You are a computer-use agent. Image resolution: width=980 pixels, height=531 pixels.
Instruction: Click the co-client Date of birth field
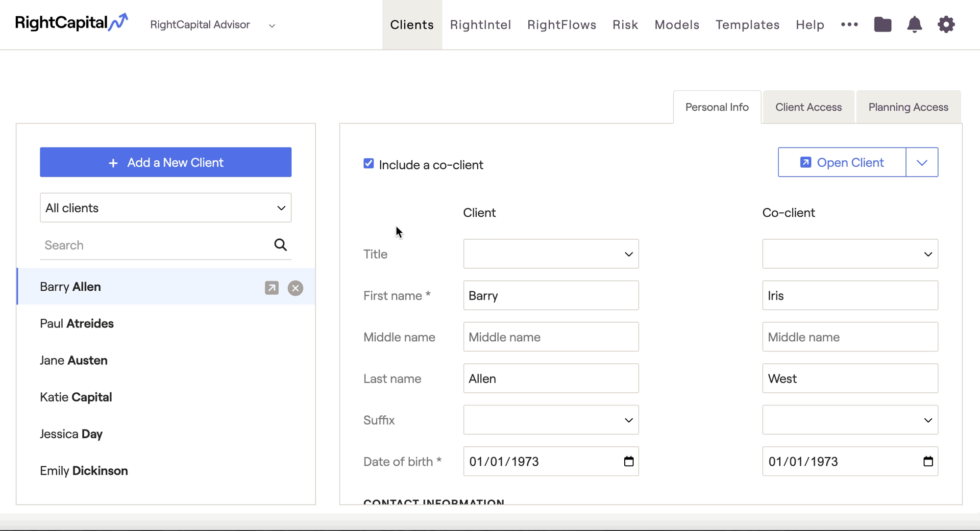coord(850,461)
